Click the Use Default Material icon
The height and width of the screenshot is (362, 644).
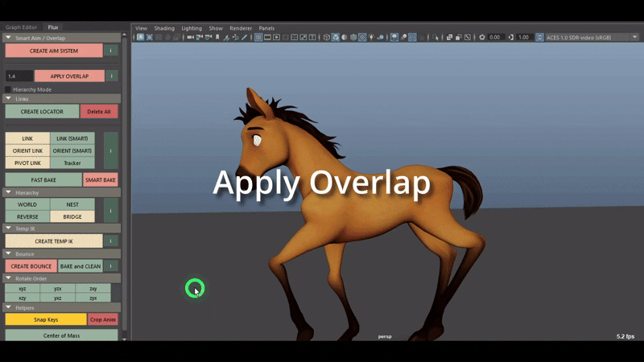click(x=345, y=37)
